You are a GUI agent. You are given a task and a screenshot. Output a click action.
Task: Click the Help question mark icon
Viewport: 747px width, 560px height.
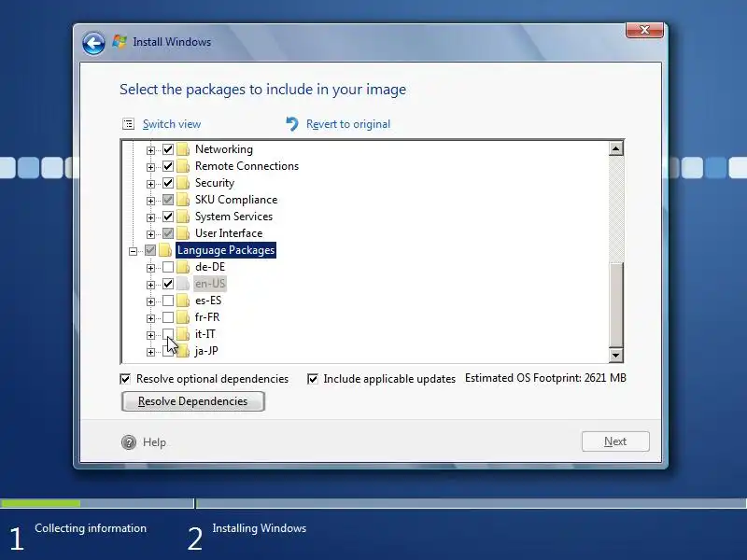129,442
